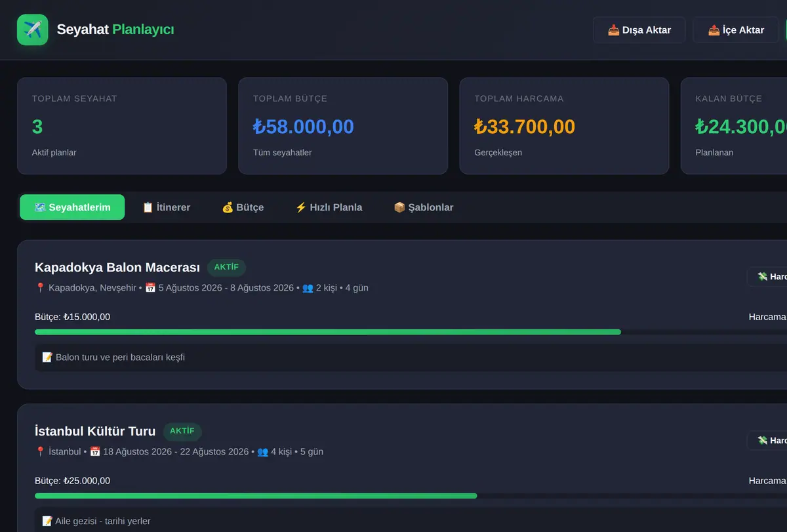Click the Toplam Seyahat value 3
The width and height of the screenshot is (787, 532).
(37, 127)
